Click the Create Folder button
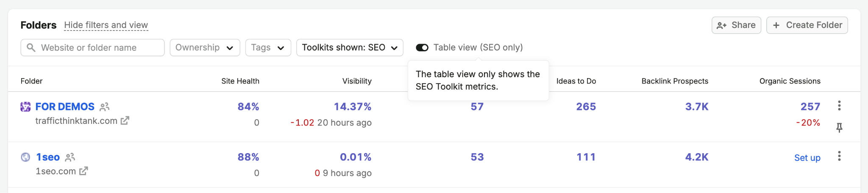Viewport: 868px width, 193px height. (807, 25)
